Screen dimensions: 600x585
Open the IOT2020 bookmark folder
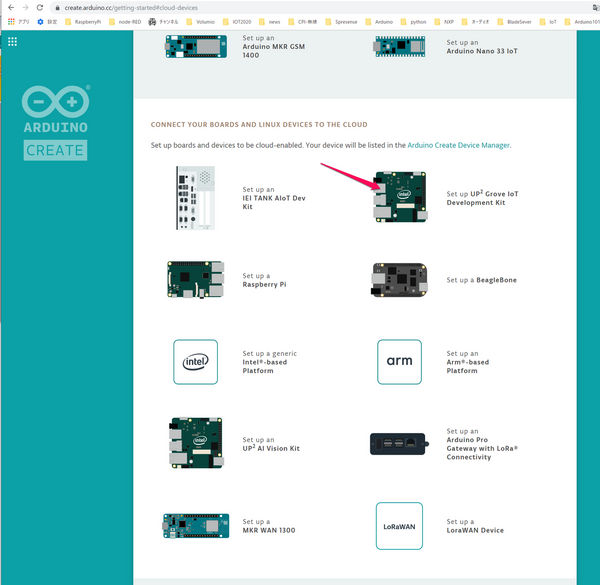(237, 22)
